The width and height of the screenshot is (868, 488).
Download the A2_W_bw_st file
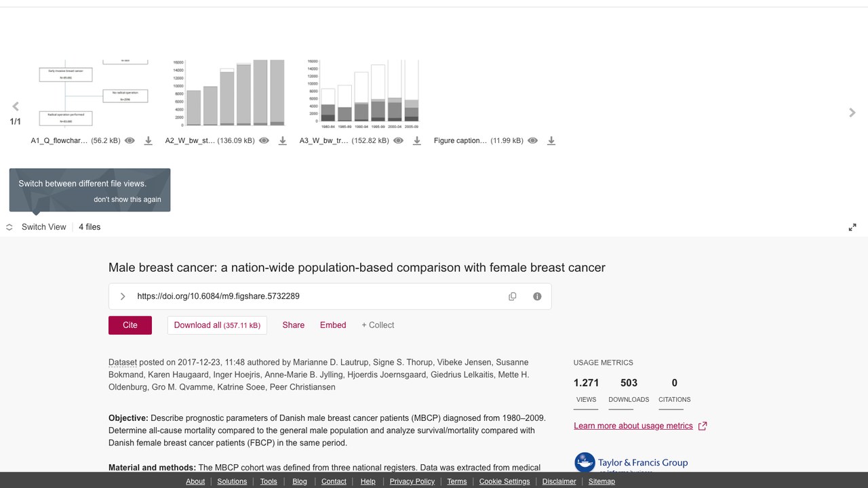(282, 141)
